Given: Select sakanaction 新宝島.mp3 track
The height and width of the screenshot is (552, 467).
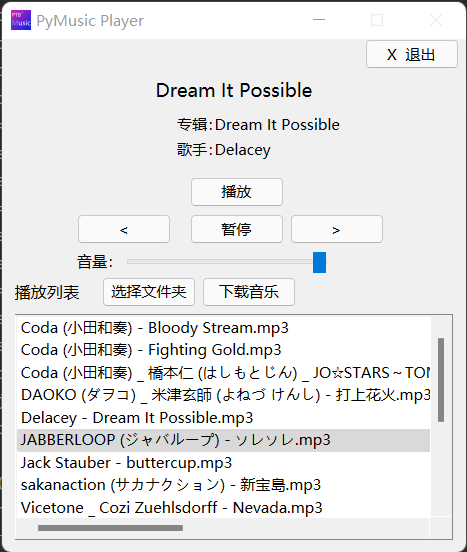Looking at the screenshot, I should (x=223, y=485).
